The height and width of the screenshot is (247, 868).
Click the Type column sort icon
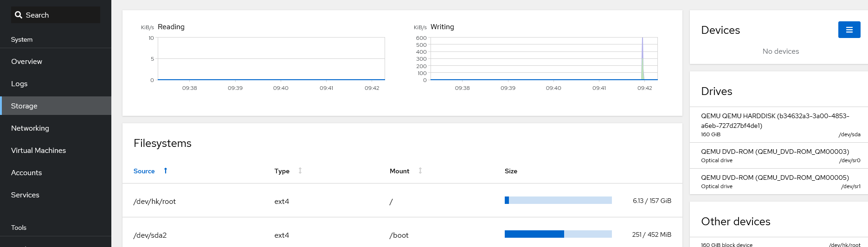click(300, 171)
